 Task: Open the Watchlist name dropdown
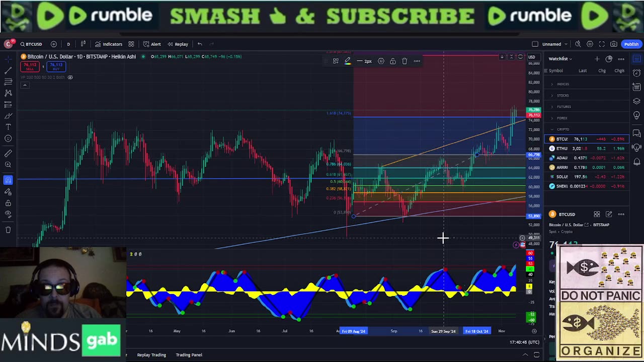click(560, 59)
